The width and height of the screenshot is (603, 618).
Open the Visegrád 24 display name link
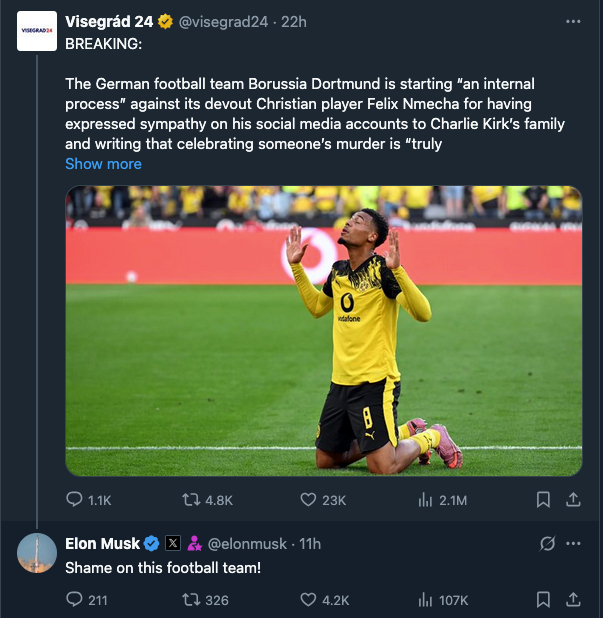[x=109, y=21]
